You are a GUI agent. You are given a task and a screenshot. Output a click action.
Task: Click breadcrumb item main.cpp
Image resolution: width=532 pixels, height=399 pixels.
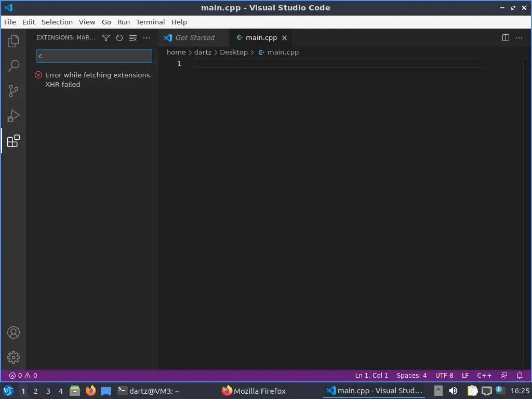[279, 52]
